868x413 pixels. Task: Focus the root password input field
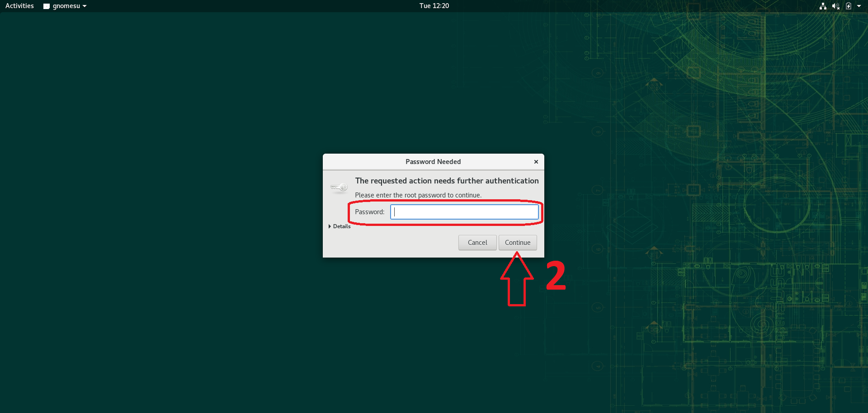pos(464,212)
